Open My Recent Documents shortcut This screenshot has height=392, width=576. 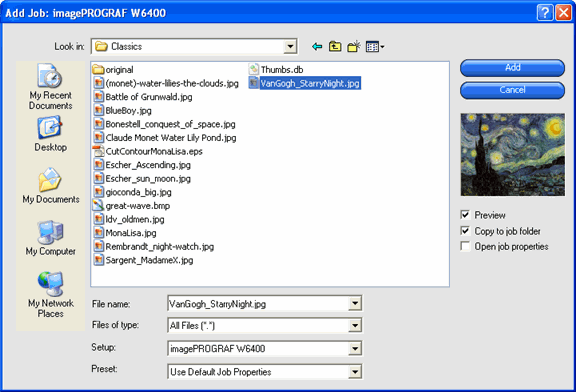(x=50, y=87)
